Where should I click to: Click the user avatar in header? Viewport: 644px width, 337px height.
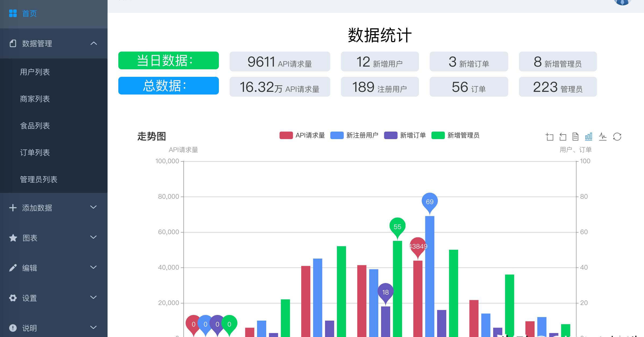tap(622, 2)
